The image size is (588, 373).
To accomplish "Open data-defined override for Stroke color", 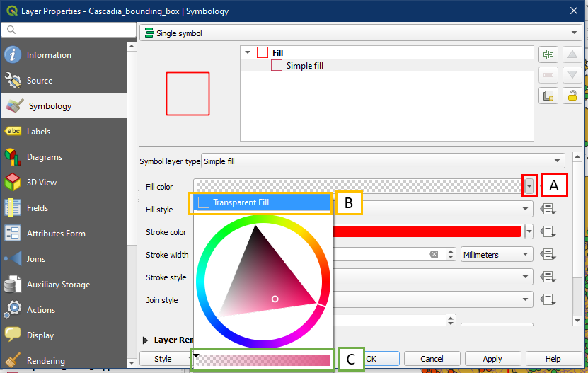I will (546, 231).
